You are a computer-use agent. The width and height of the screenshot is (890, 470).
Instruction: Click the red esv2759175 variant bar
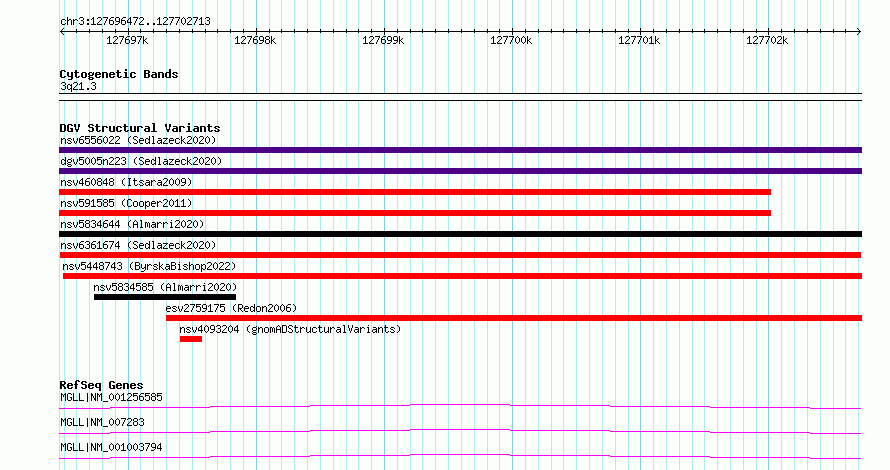point(514,318)
